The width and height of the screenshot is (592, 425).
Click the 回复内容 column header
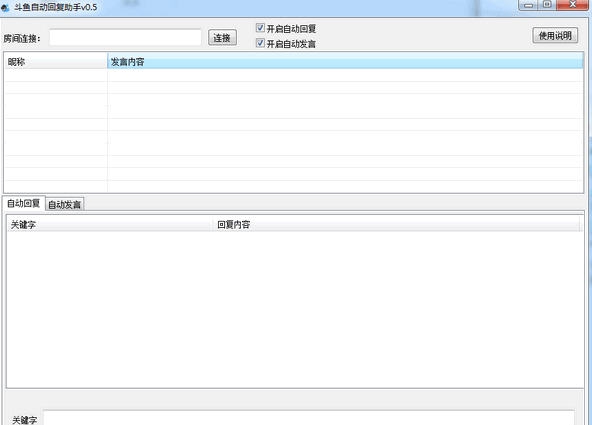tap(396, 225)
